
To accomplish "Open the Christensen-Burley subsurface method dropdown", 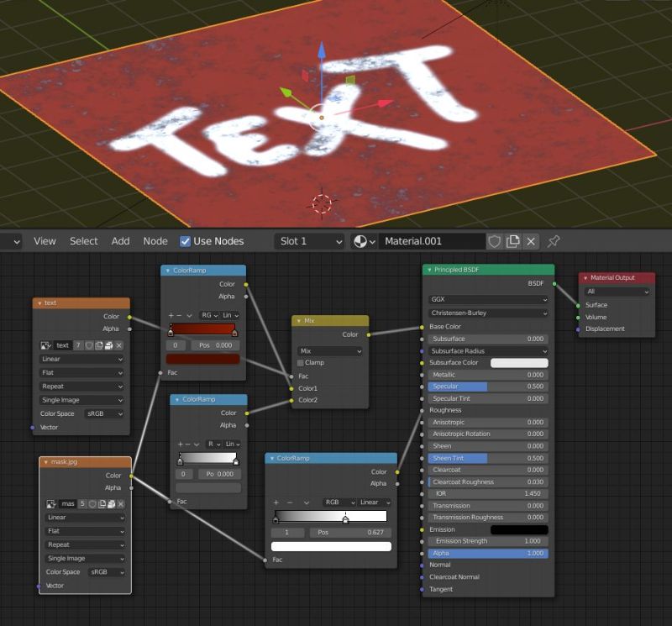I will coord(488,313).
